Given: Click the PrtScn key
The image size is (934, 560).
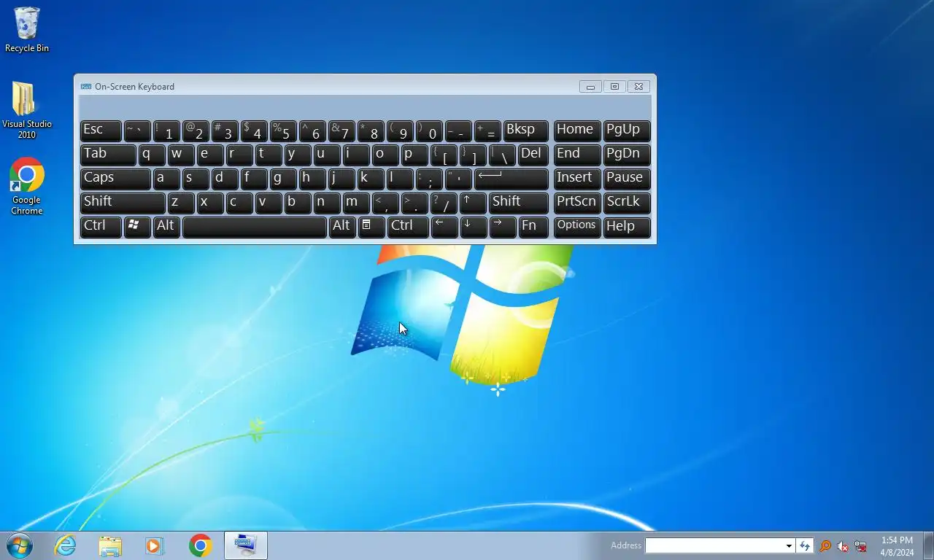Looking at the screenshot, I should (x=577, y=202).
